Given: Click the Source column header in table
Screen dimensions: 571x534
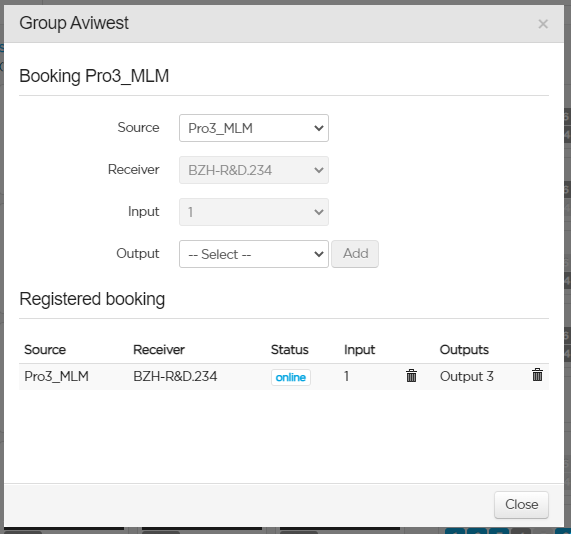Looking at the screenshot, I should tap(45, 350).
